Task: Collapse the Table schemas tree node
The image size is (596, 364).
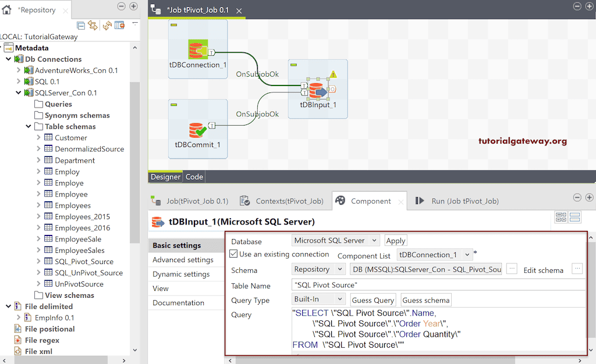Action: (x=29, y=127)
